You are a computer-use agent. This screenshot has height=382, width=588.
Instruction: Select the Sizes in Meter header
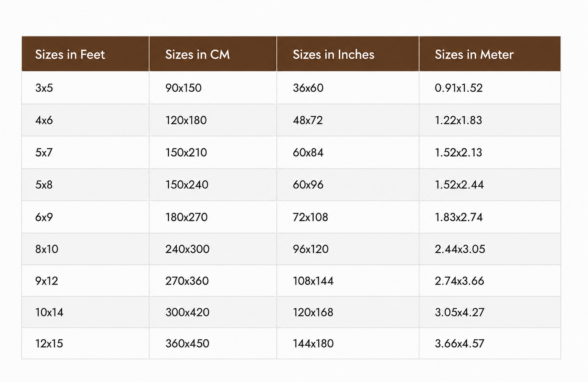point(490,54)
